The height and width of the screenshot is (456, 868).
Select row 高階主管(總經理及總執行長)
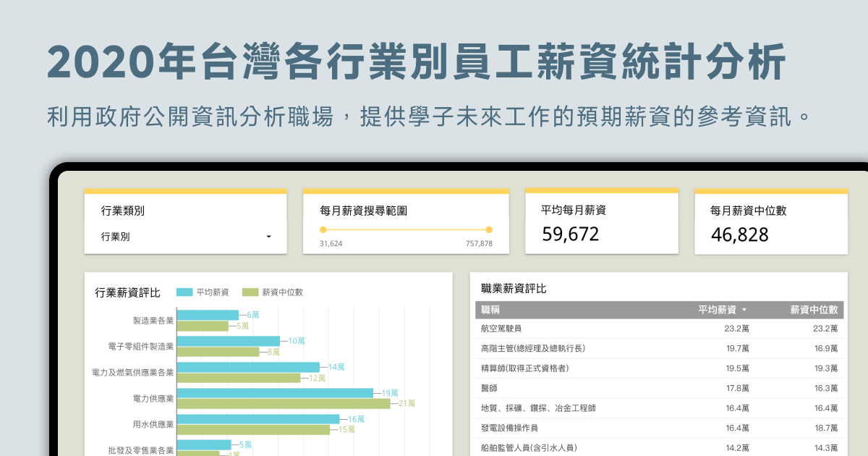pos(659,348)
